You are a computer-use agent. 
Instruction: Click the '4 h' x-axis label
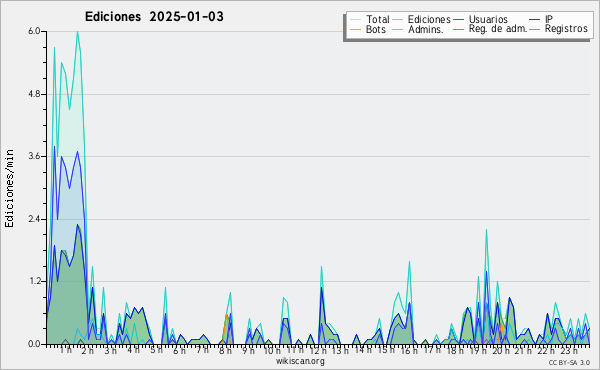pos(134,350)
